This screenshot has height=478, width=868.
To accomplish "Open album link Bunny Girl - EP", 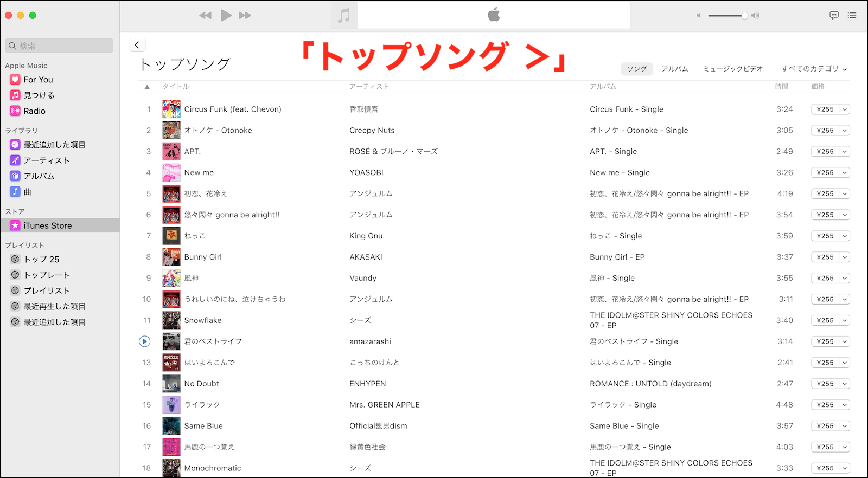I will pyautogui.click(x=617, y=257).
